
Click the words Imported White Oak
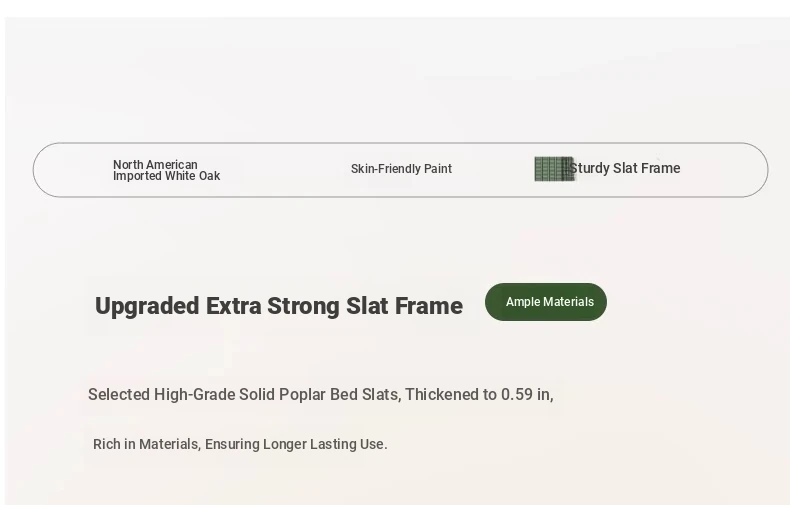pyautogui.click(x=166, y=176)
